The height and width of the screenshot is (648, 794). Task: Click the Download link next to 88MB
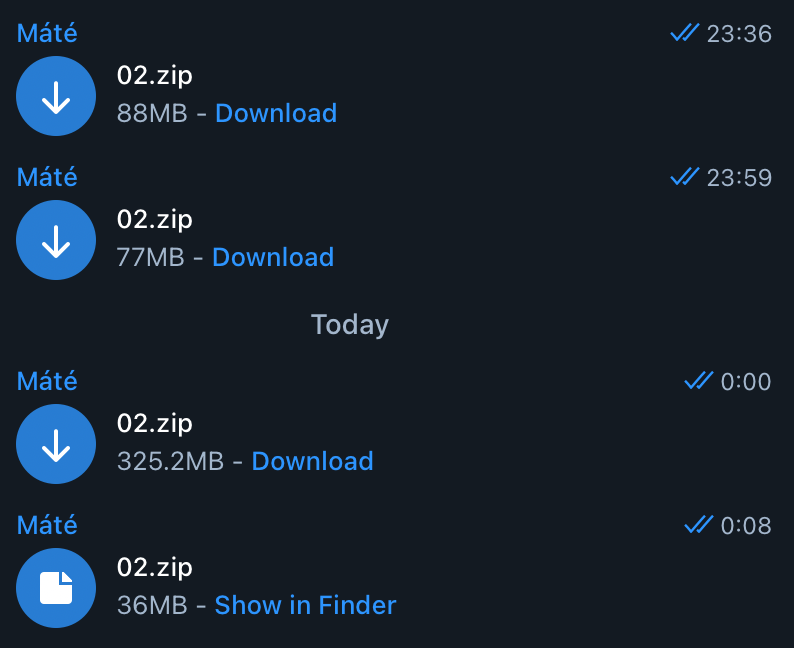(276, 113)
